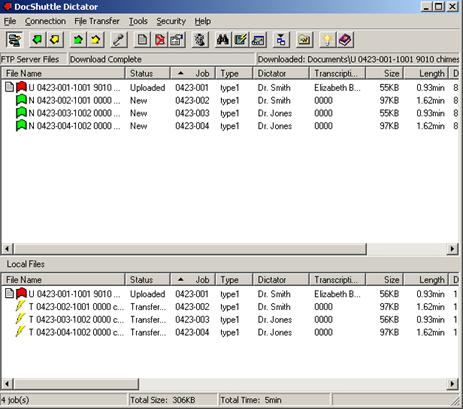
Task: Click the blank document toolbar icon
Action: tap(142, 40)
